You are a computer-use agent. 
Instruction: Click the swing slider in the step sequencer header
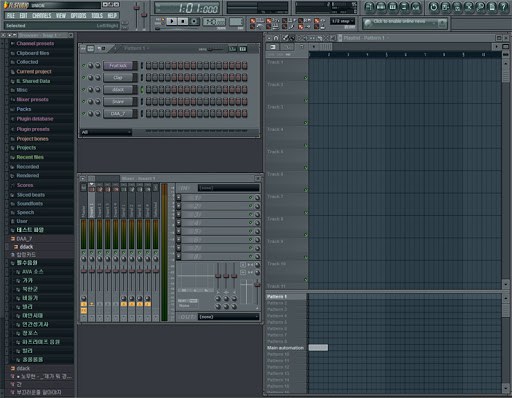click(215, 49)
